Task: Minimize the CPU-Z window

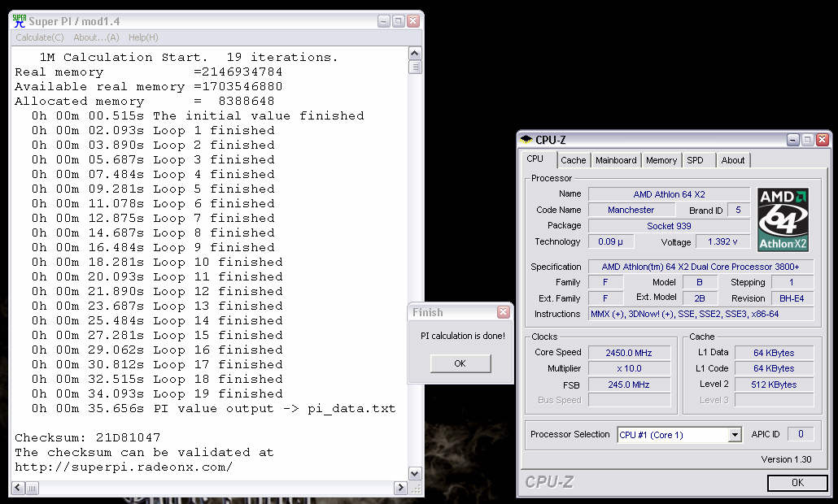Action: (793, 140)
